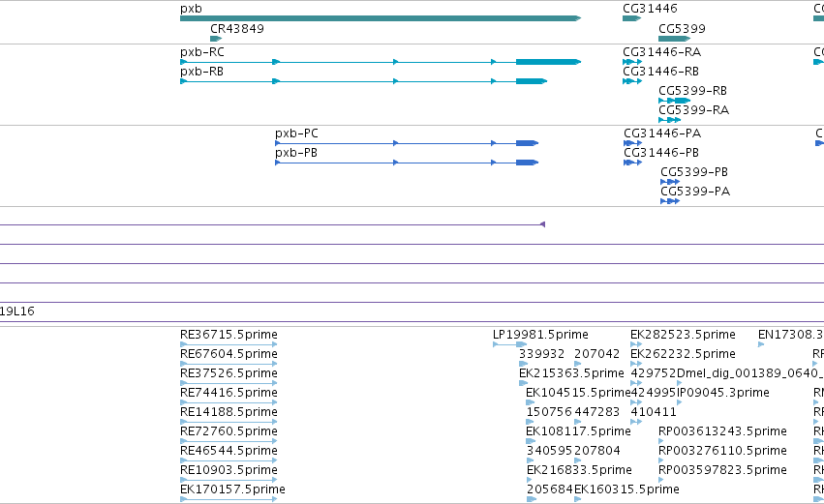Select the EK282523.5prime EST label

tap(683, 335)
